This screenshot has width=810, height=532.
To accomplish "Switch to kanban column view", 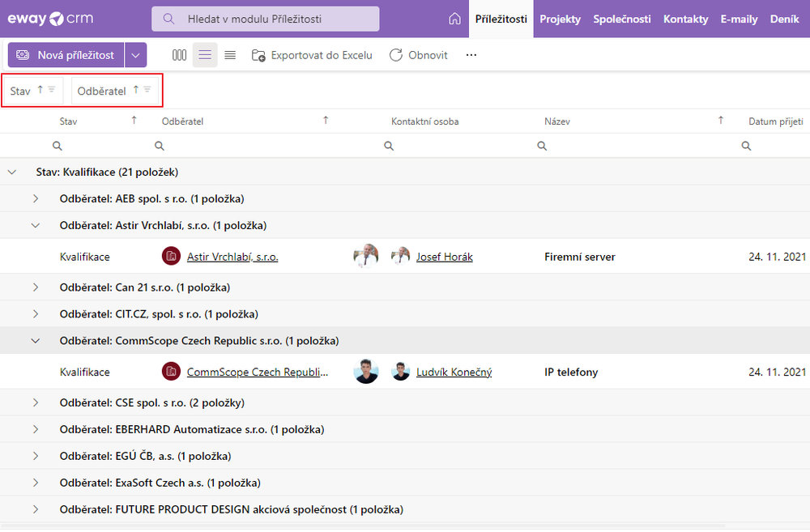I will (x=179, y=55).
